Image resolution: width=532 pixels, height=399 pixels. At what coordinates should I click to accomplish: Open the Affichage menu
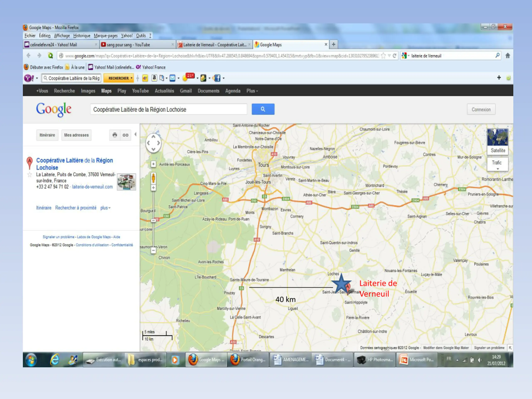coord(62,36)
